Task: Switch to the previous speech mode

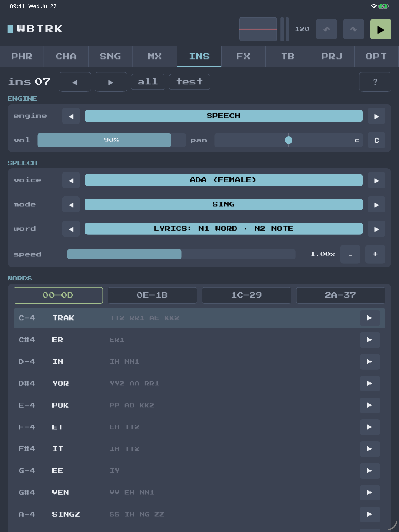Action: 71,205
